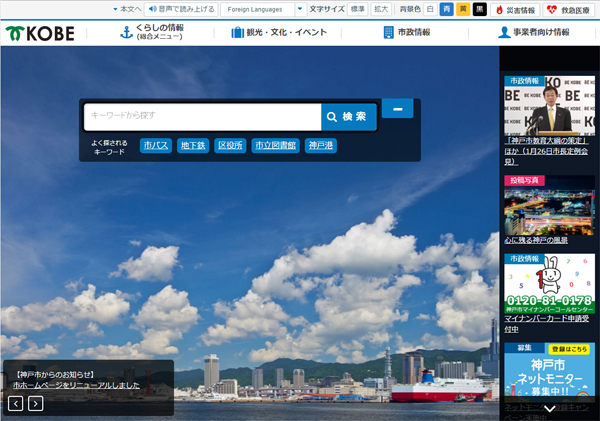Click the 市バス keyword link
This screenshot has height=421, width=600.
point(155,146)
